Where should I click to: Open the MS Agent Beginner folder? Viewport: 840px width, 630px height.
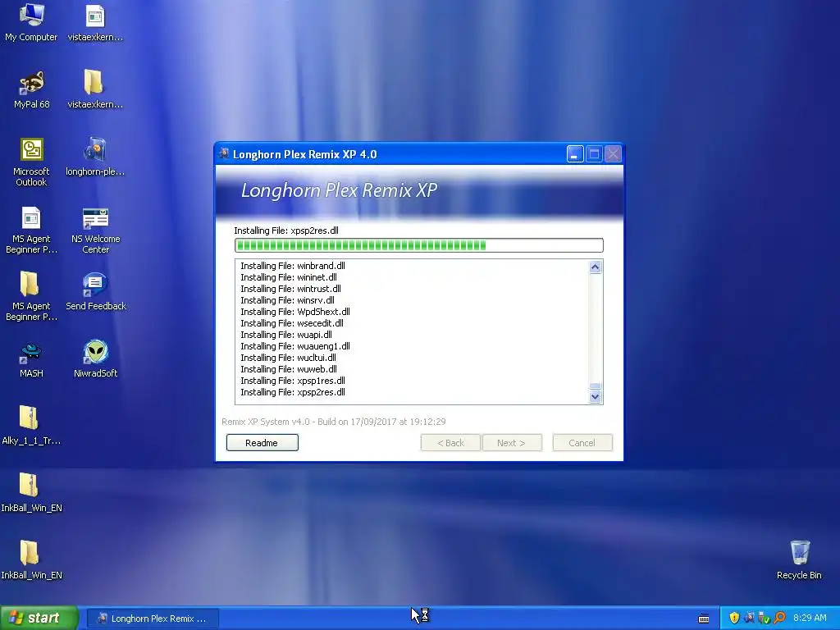(32, 296)
